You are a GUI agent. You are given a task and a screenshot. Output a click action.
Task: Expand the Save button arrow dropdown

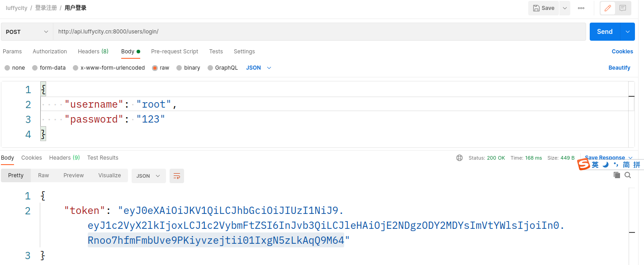[565, 8]
